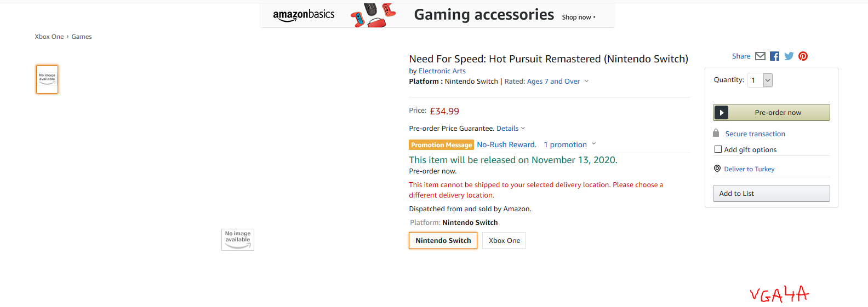This screenshot has height=307, width=868.
Task: Share on Facebook icon
Action: tap(774, 56)
